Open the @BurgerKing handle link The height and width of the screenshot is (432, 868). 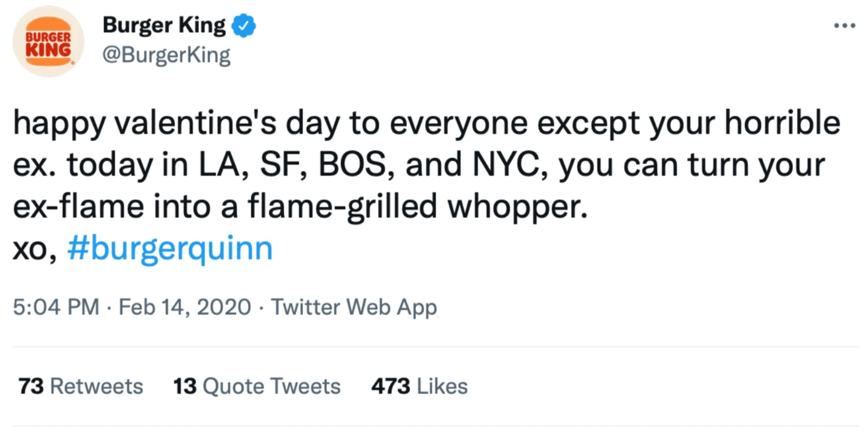coord(166,55)
